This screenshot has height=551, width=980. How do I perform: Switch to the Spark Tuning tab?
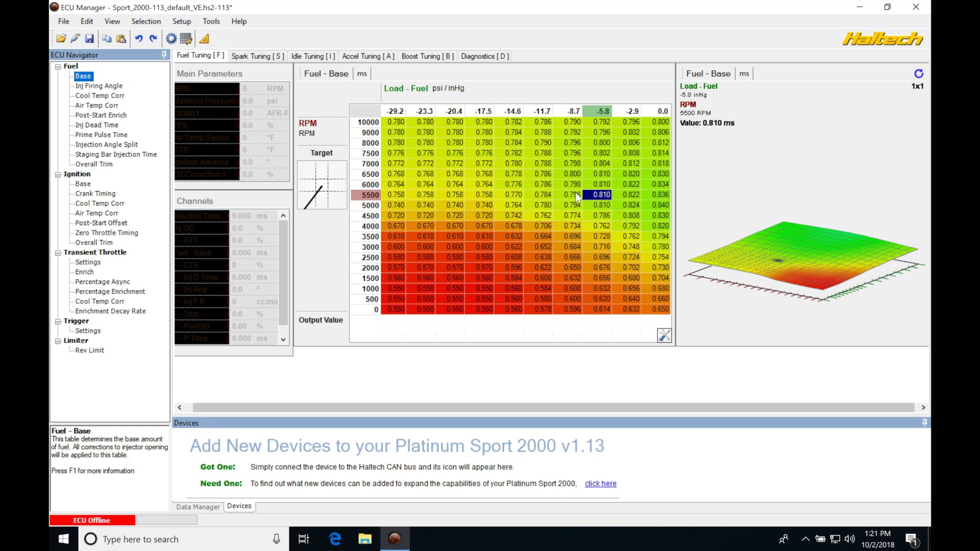258,56
